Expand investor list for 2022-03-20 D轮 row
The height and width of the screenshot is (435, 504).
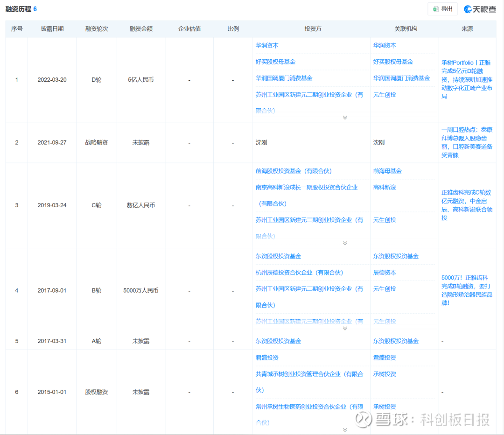coord(345,118)
